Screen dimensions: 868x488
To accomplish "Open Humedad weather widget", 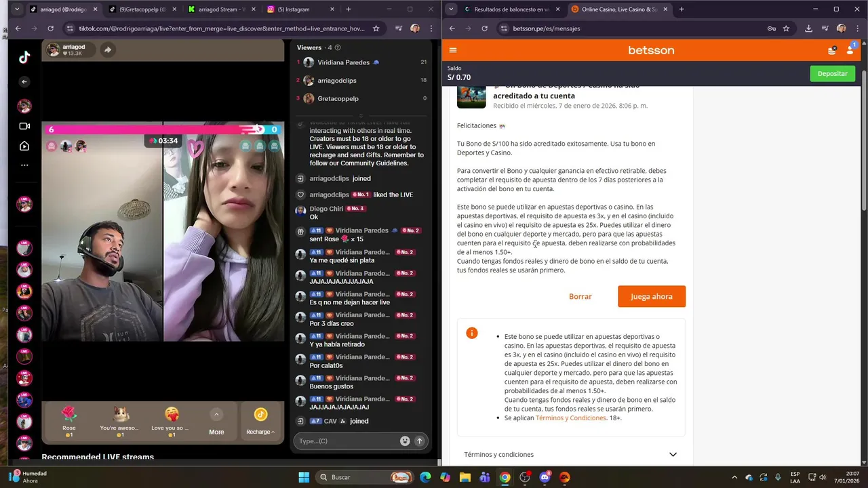I will tap(27, 477).
